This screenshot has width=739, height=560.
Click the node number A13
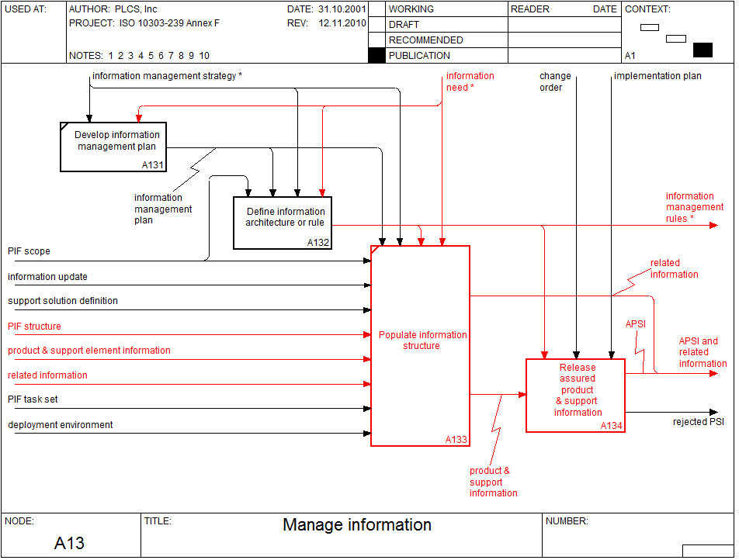click(69, 543)
